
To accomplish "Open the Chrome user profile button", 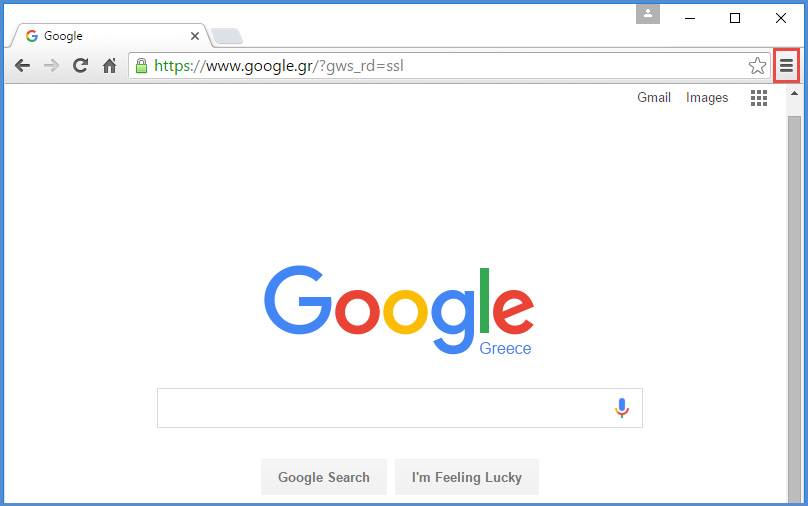I will (x=648, y=14).
